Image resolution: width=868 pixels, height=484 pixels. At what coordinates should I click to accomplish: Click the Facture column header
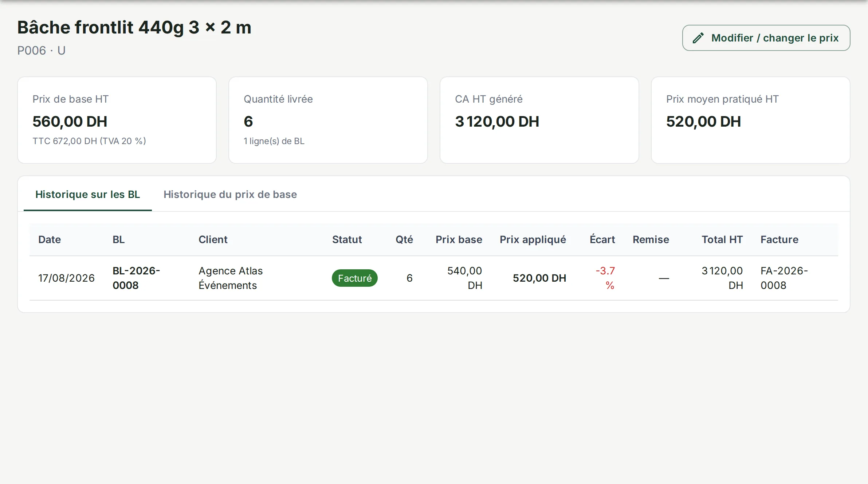click(x=779, y=239)
